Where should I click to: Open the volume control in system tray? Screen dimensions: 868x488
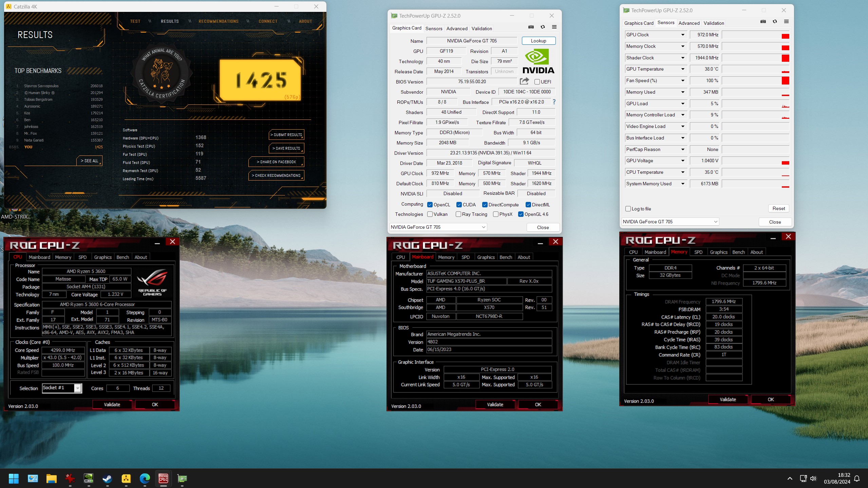pos(813,478)
